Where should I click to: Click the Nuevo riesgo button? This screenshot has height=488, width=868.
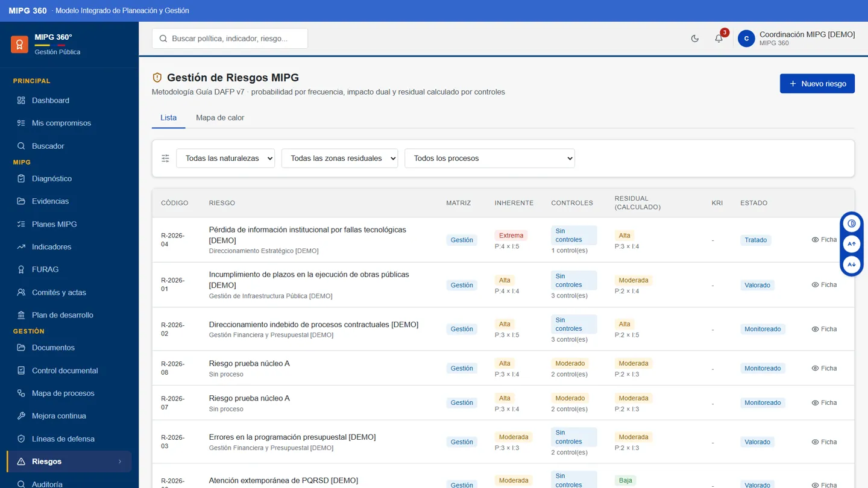pyautogui.click(x=817, y=84)
